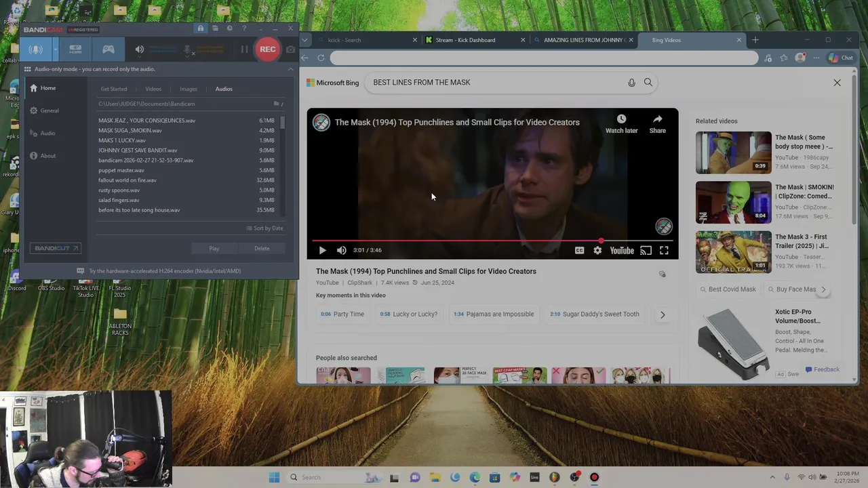
Task: Add video to Watch later
Action: click(x=621, y=123)
